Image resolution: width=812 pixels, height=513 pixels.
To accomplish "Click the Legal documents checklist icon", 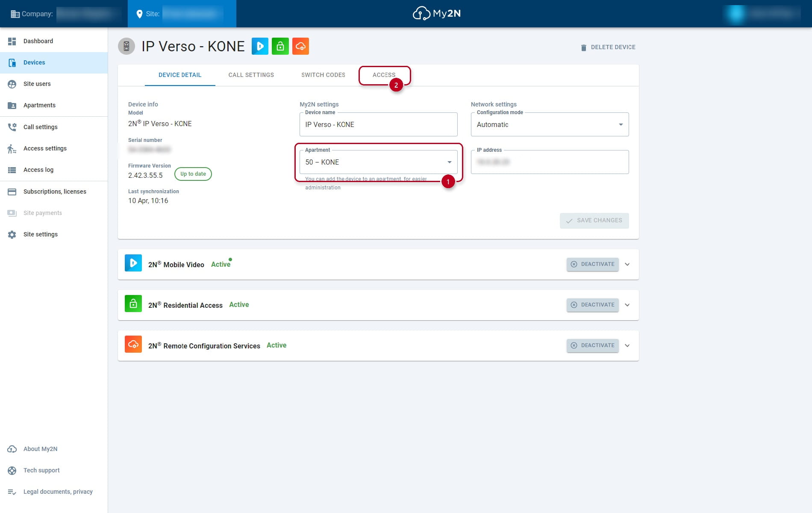I will pos(12,492).
